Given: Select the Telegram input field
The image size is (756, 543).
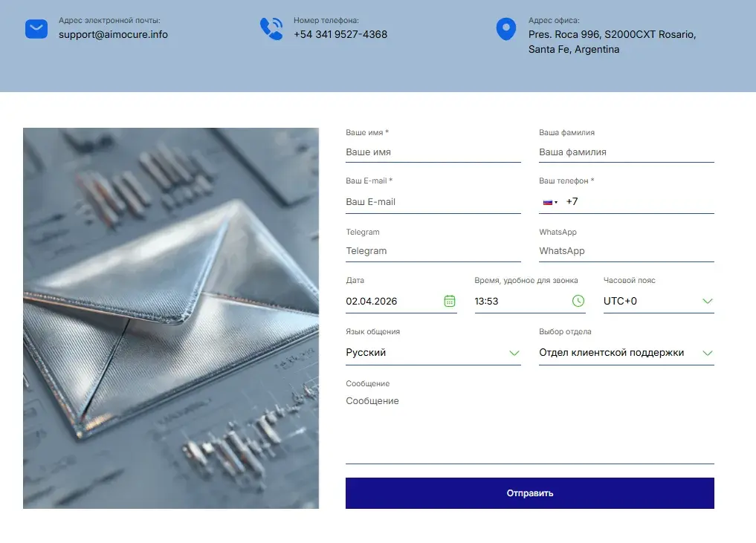Looking at the screenshot, I should tap(433, 251).
